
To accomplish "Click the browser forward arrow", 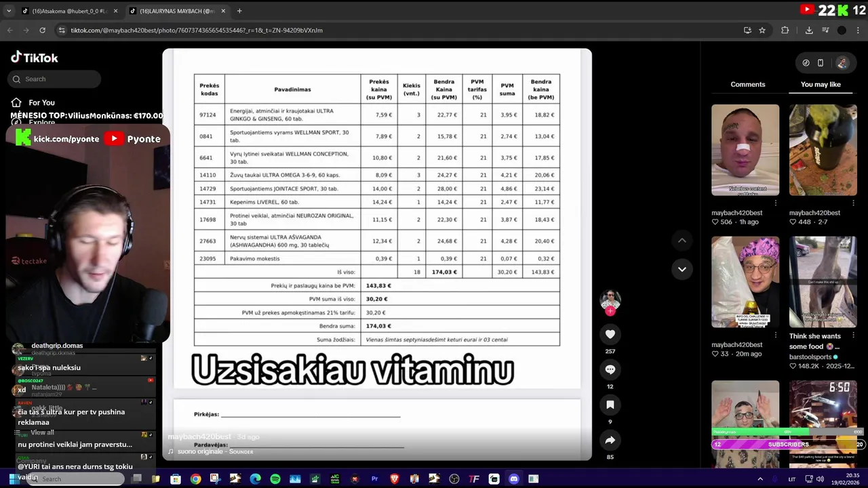I will click(x=26, y=30).
